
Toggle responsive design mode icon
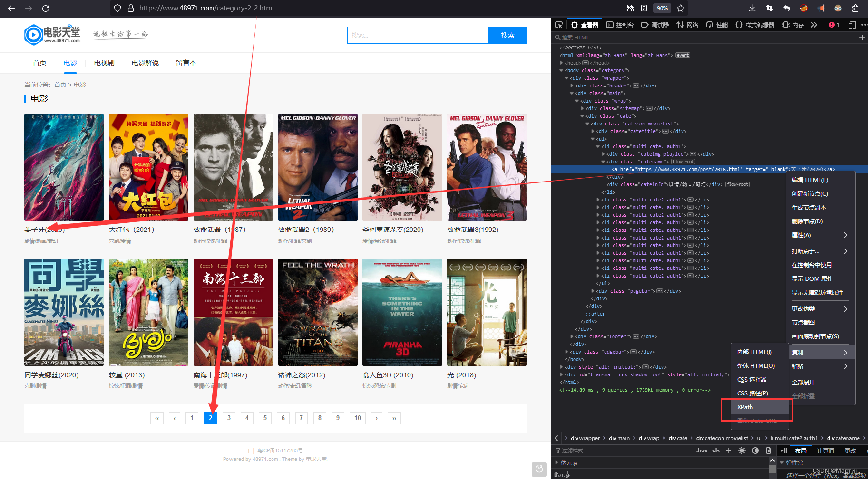[x=852, y=25]
